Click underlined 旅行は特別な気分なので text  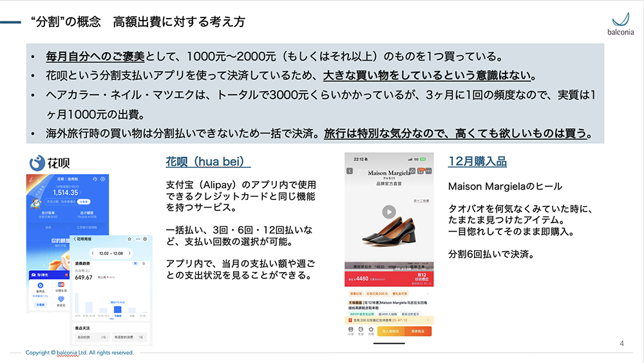click(385, 133)
